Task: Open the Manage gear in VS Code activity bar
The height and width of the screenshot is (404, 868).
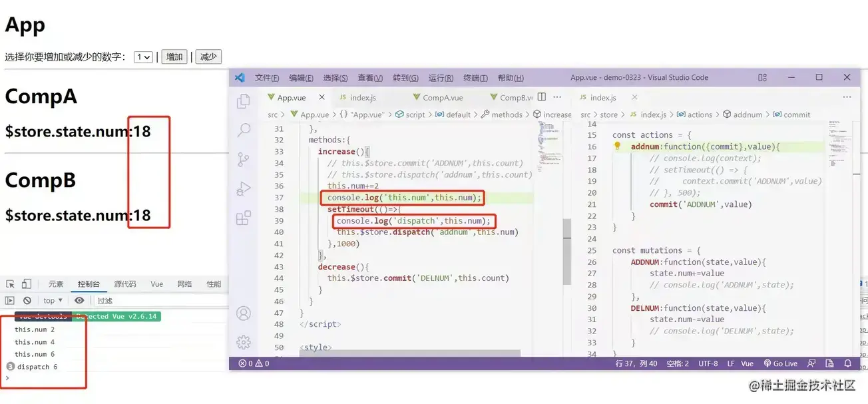Action: (244, 342)
